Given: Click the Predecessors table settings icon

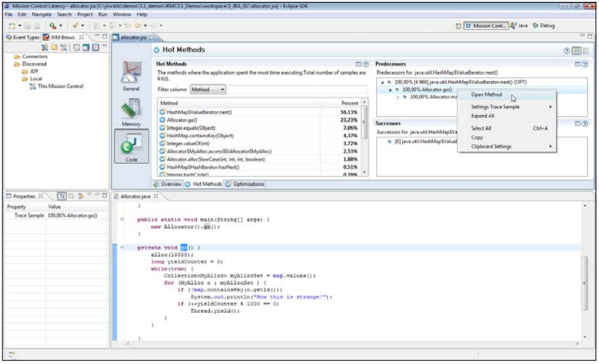Looking at the screenshot, I should pos(577,64).
